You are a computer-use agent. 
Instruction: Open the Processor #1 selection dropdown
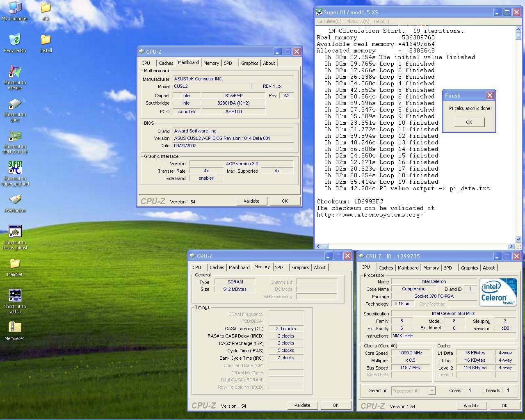[431, 391]
